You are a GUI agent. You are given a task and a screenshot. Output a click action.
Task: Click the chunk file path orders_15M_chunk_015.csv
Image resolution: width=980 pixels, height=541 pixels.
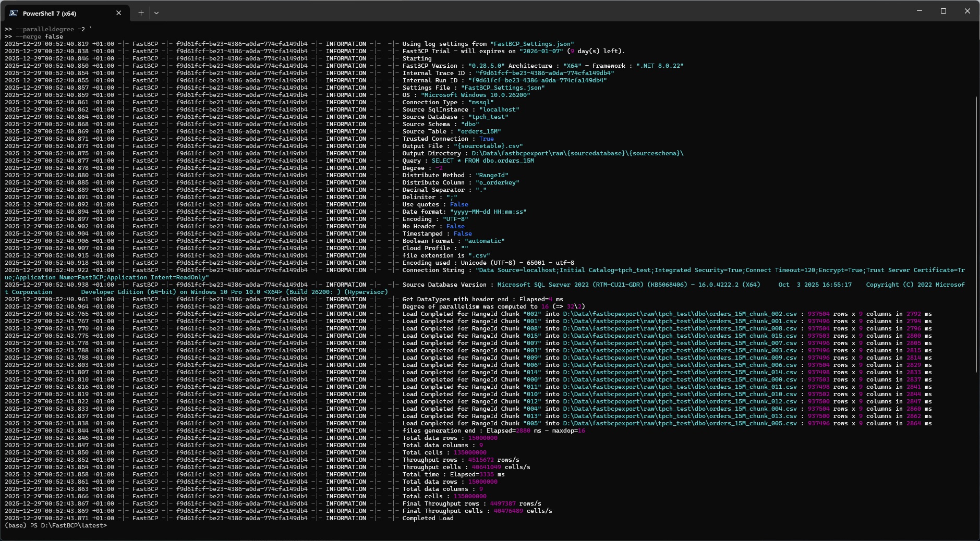680,336
